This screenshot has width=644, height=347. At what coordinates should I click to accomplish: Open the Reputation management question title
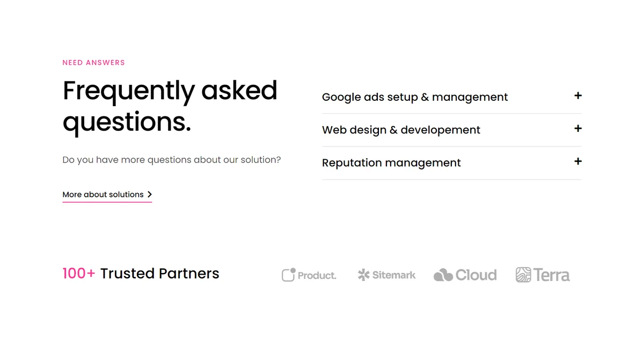[x=391, y=163]
